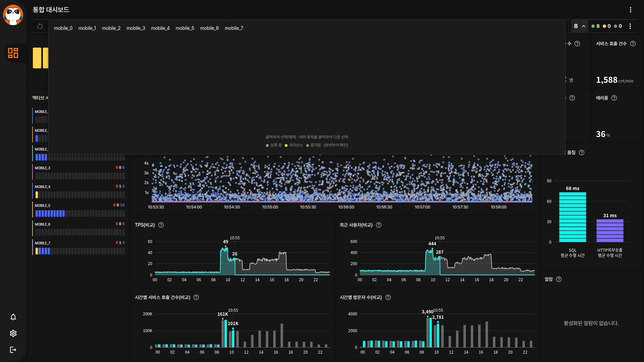Screen dimensions: 644x362
Task: Open the vertical dots menu beside agent status
Action: (x=630, y=26)
